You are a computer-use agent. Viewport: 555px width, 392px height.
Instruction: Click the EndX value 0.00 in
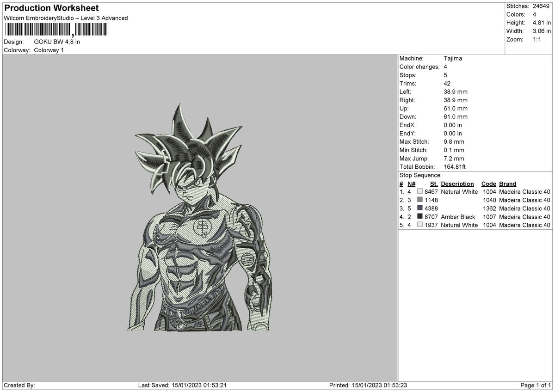point(453,125)
